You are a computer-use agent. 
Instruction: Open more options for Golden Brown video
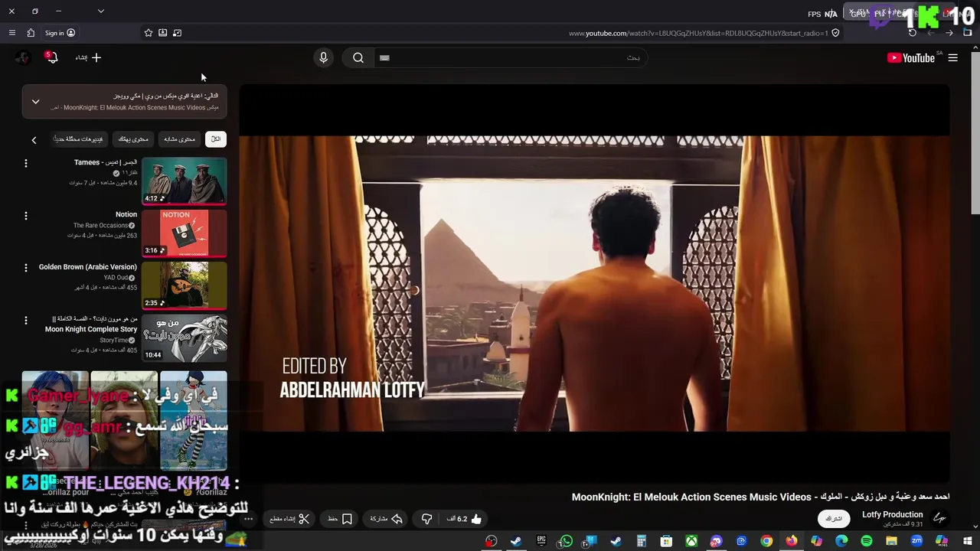(x=25, y=268)
